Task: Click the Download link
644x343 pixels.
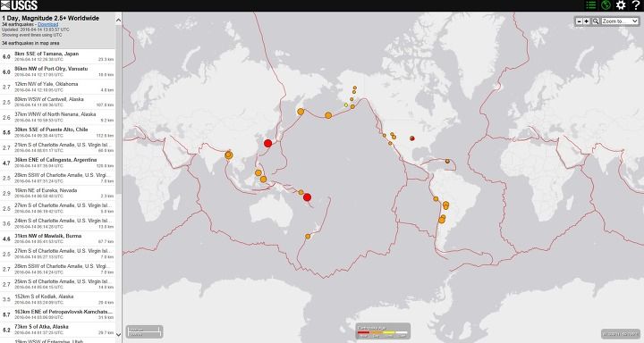Action: click(48, 25)
